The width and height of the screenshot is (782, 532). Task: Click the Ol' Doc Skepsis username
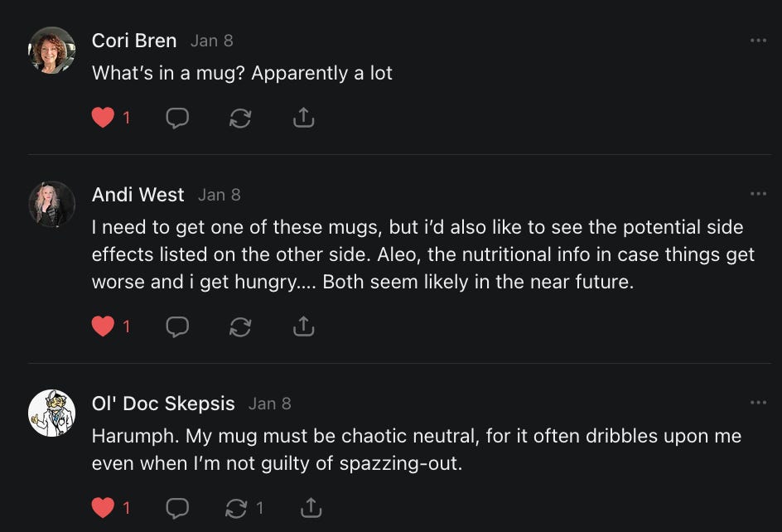point(163,404)
